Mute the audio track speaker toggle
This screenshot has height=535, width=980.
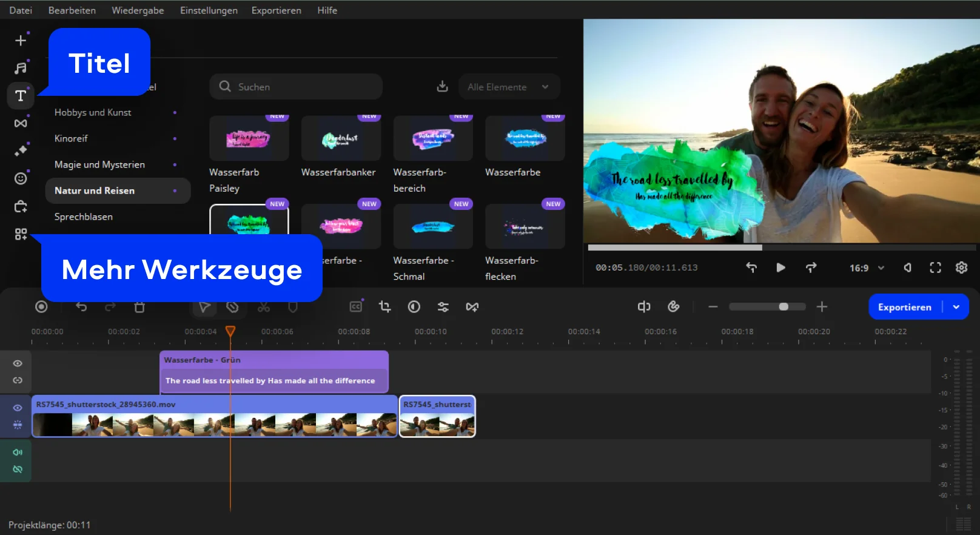[18, 452]
